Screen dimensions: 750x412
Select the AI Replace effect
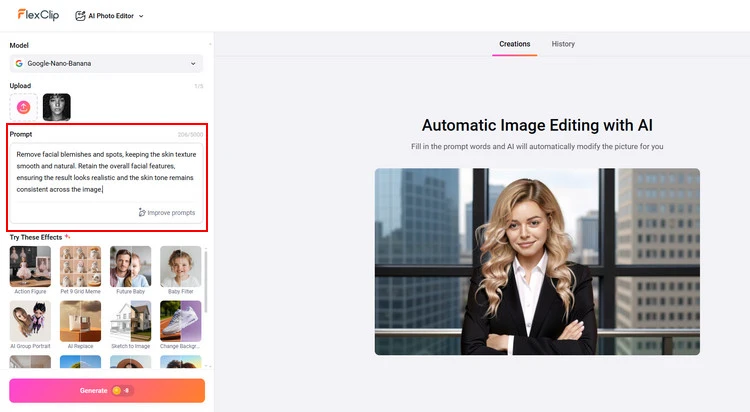[80, 321]
